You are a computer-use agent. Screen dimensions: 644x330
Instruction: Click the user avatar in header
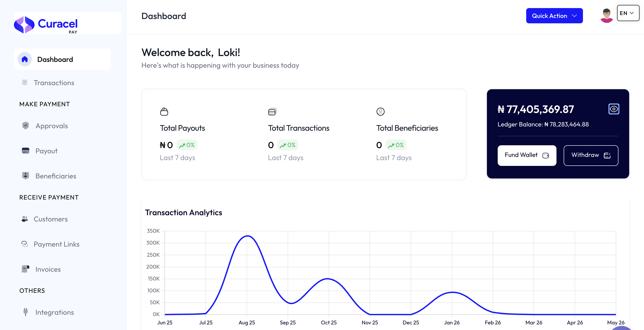pos(606,15)
